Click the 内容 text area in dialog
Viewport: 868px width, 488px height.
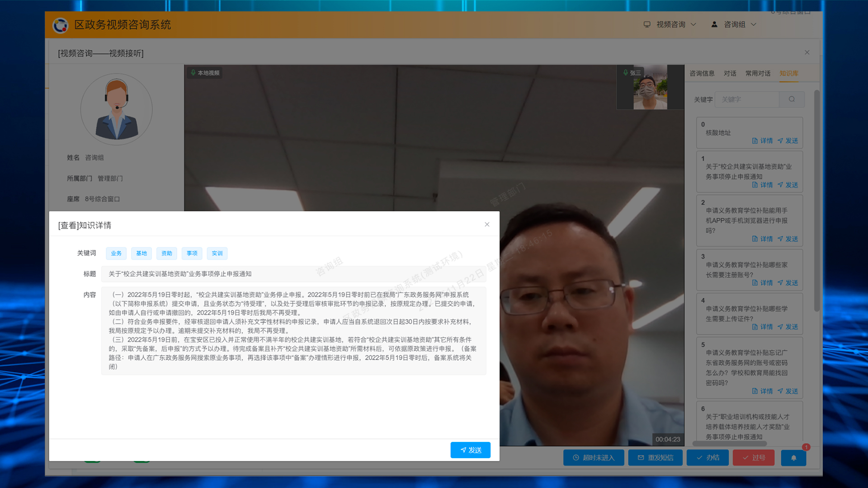click(x=294, y=331)
